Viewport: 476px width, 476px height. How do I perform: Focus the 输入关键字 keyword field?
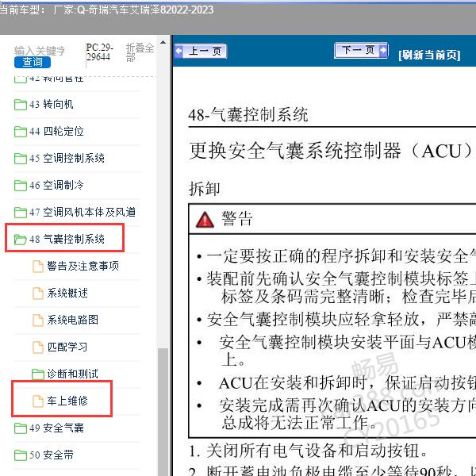pos(40,51)
